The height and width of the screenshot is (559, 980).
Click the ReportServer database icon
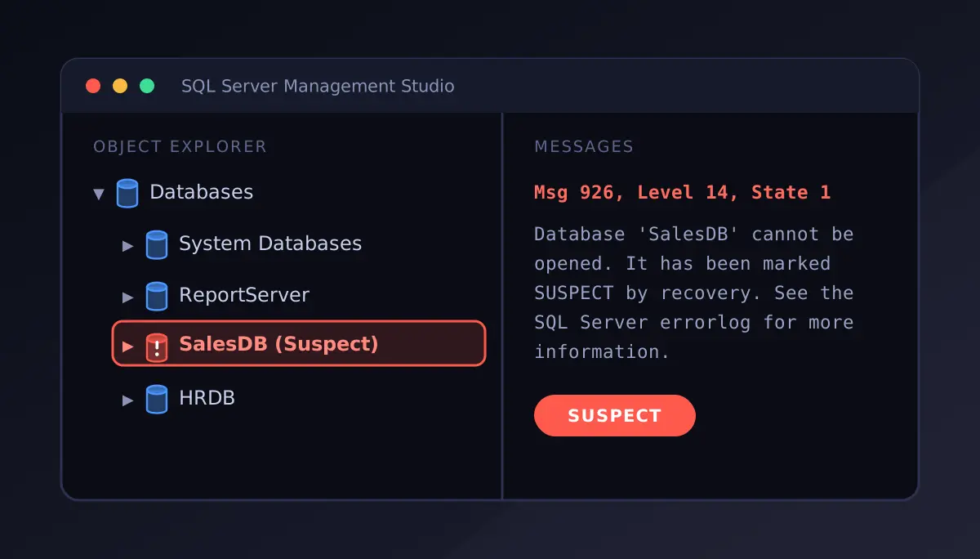[157, 296]
